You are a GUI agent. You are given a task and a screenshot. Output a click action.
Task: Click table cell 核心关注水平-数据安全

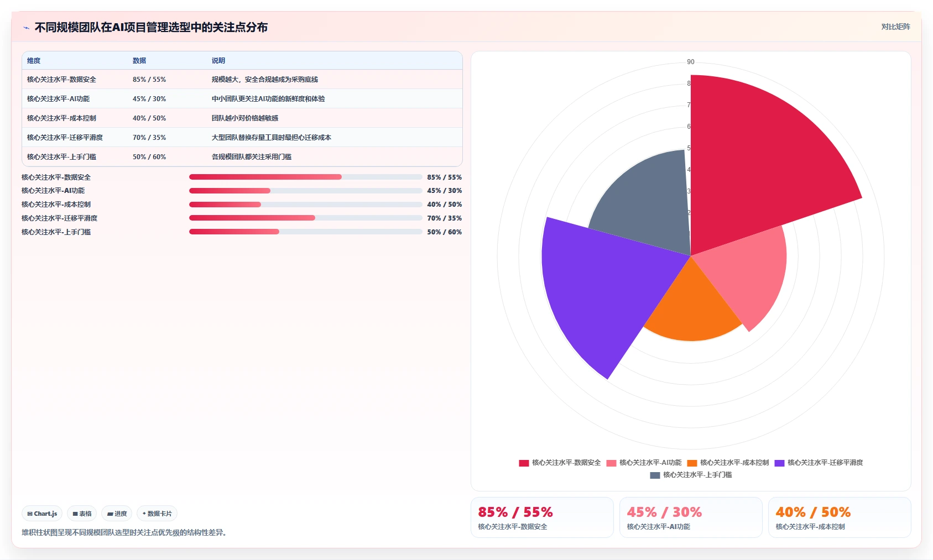pos(61,80)
